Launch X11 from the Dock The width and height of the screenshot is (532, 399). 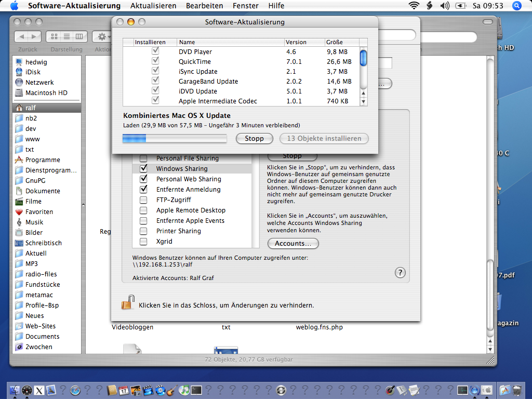coord(39,390)
